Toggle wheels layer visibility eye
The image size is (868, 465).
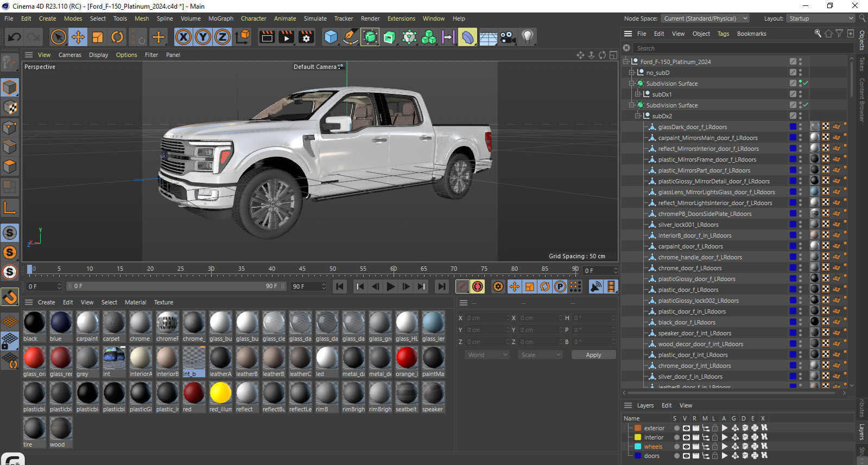click(x=686, y=447)
